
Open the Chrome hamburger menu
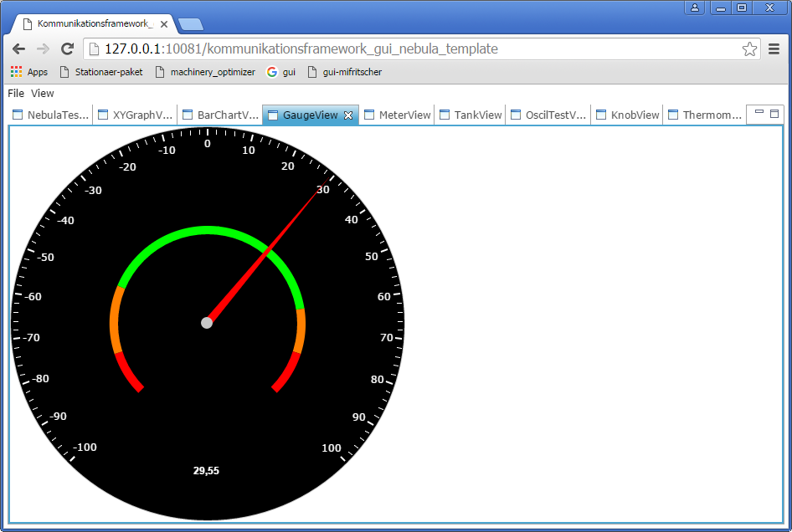[774, 49]
